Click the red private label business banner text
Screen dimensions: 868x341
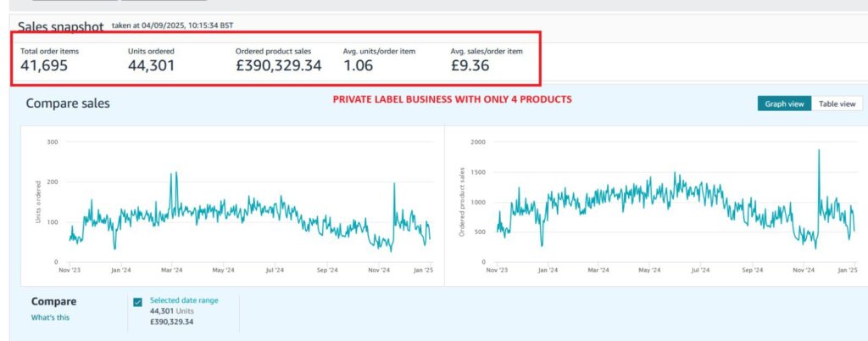click(452, 99)
